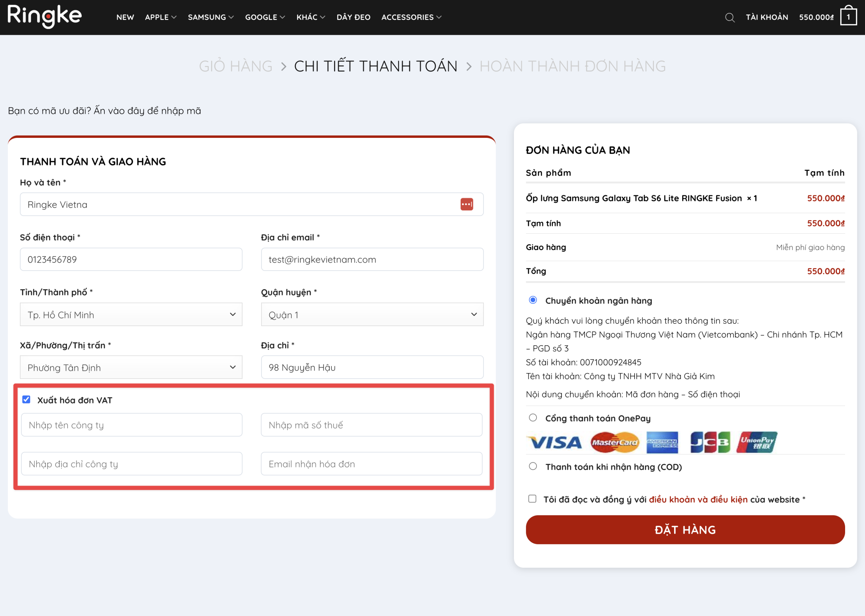Open the search magnifier icon

click(730, 18)
